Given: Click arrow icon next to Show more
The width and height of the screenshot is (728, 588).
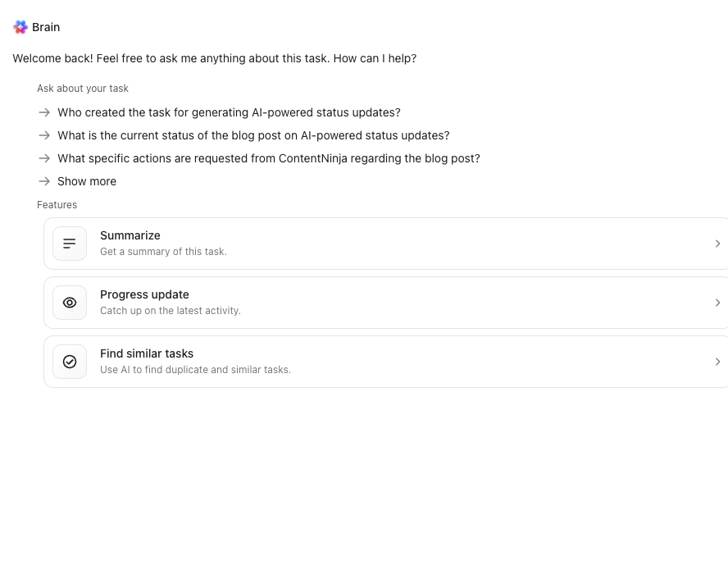Looking at the screenshot, I should 44,181.
